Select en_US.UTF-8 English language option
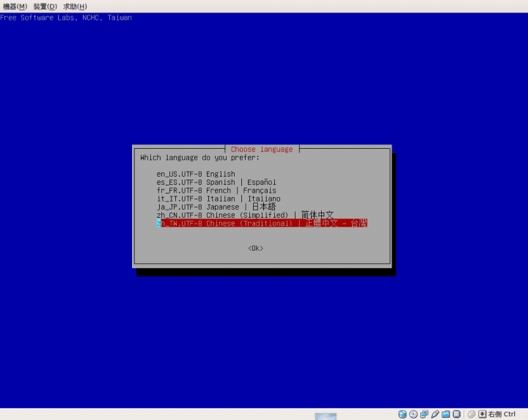Viewport: 528px width, 420px height. tap(196, 174)
